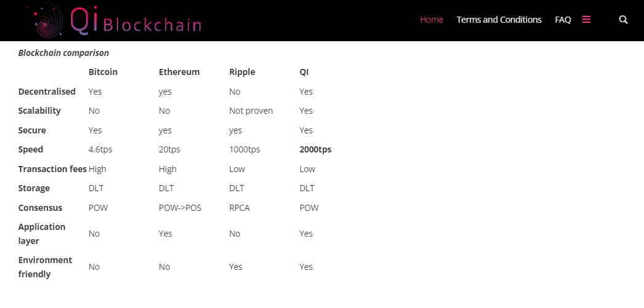
Task: Open the Terms and Conditions page
Action: [x=499, y=20]
